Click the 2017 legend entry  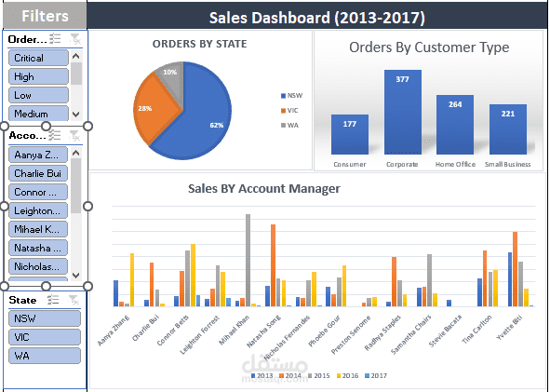(x=376, y=375)
